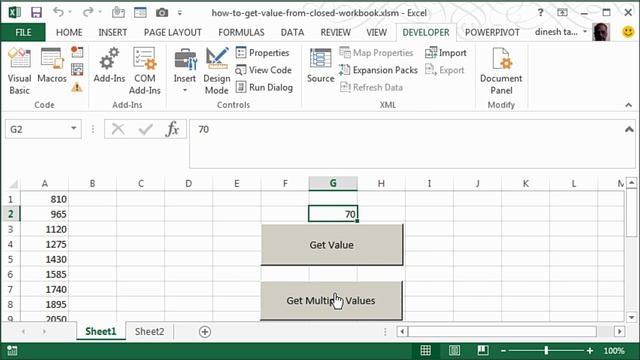Open the XML Source pane

(320, 65)
